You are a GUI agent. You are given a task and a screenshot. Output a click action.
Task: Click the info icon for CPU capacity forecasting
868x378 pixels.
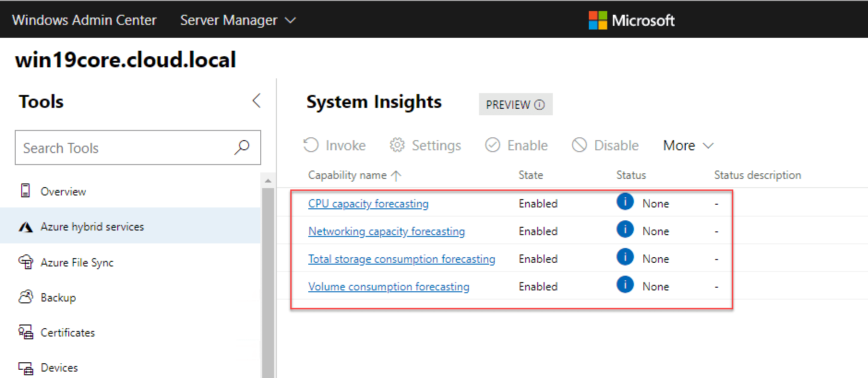click(x=625, y=202)
